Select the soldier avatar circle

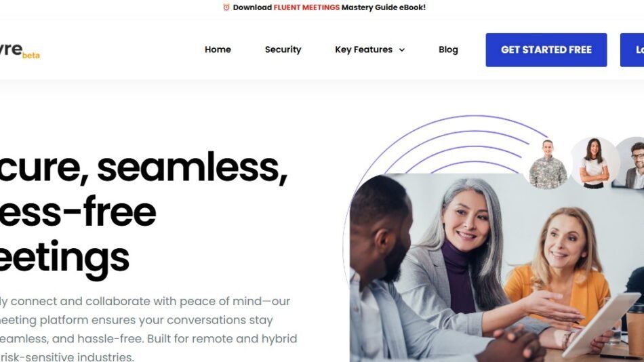click(x=548, y=164)
